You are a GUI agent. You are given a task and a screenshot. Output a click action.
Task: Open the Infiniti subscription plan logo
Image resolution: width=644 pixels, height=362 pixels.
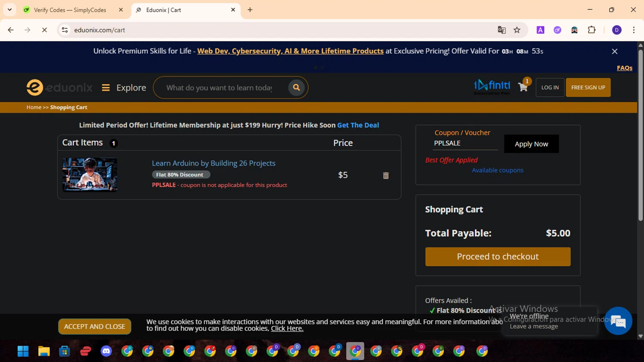(x=492, y=87)
